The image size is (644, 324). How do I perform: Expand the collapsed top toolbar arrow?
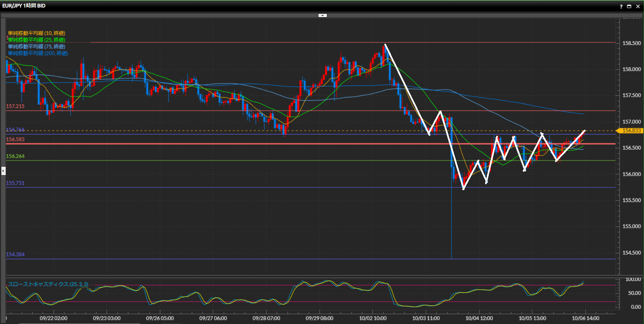pyautogui.click(x=323, y=15)
